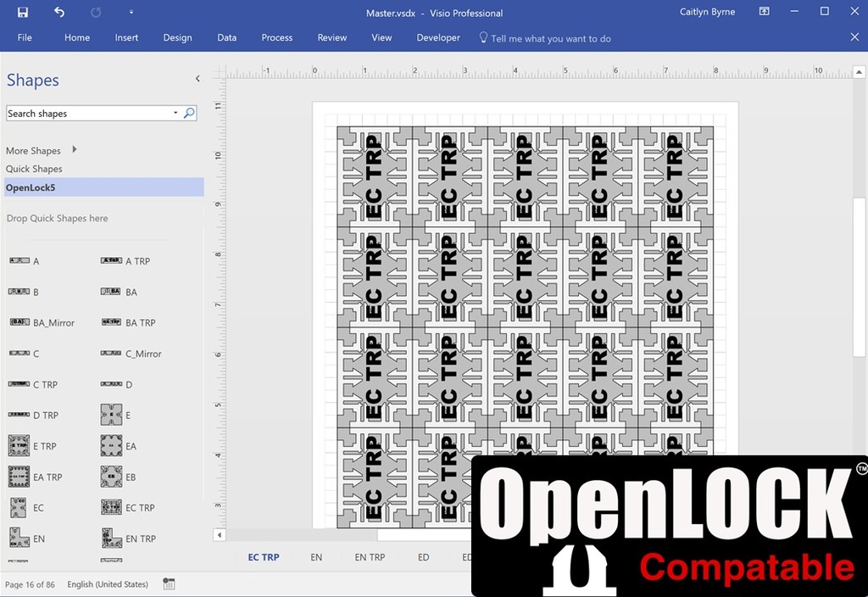Select the C TRP master shape
Screen dimensions: 868x597
pos(33,384)
